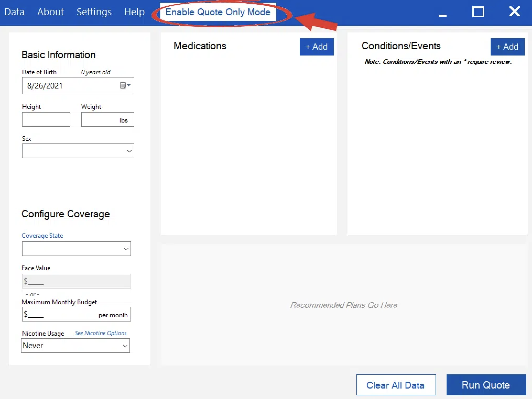The image size is (532, 399).
Task: Open the Date of Birth calendar picker
Action: click(x=125, y=86)
